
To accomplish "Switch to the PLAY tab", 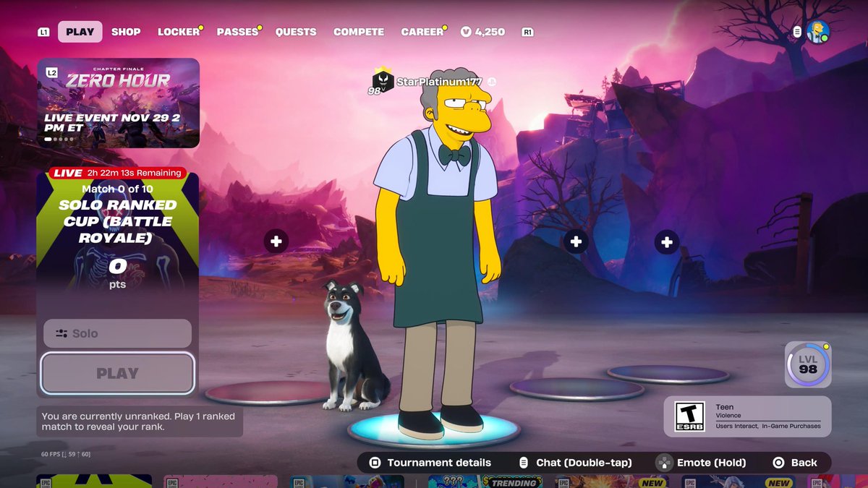I will 80,32.
